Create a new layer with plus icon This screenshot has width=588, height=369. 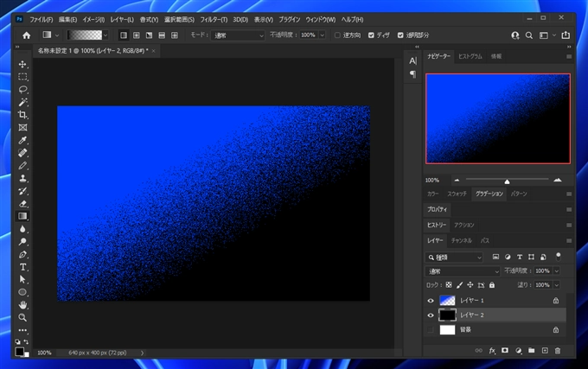coord(545,351)
